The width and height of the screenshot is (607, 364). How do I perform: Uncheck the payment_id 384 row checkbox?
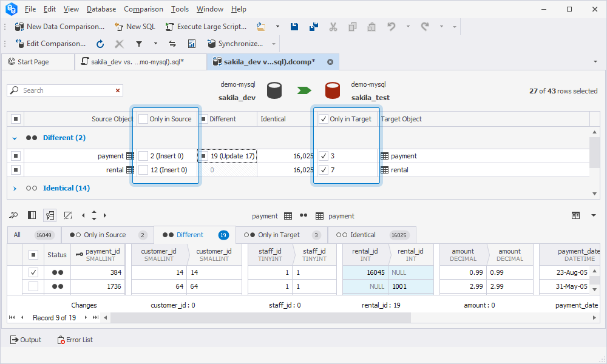[33, 272]
